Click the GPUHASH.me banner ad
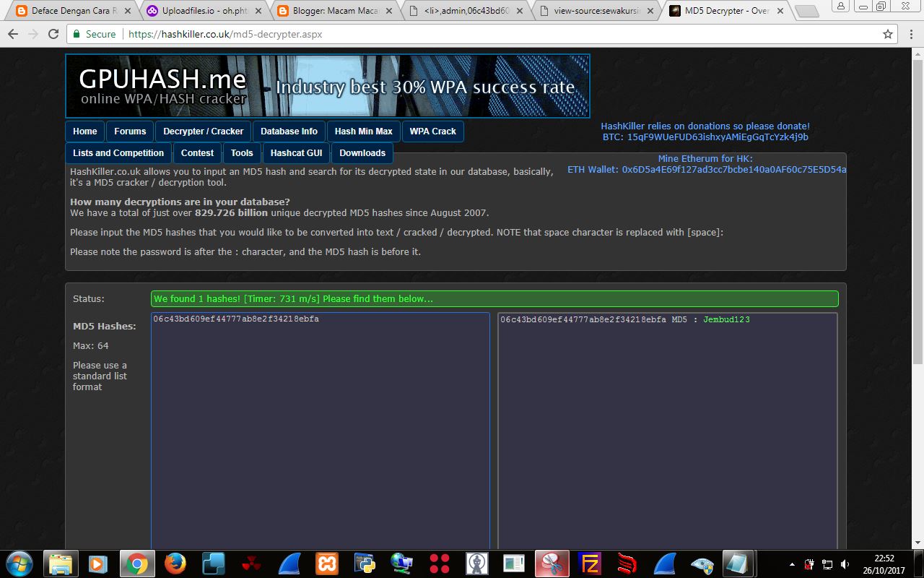This screenshot has height=578, width=924. coord(328,86)
